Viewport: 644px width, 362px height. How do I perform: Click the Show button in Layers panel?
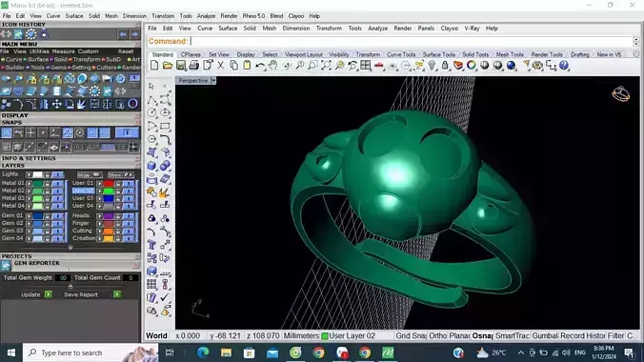click(120, 175)
